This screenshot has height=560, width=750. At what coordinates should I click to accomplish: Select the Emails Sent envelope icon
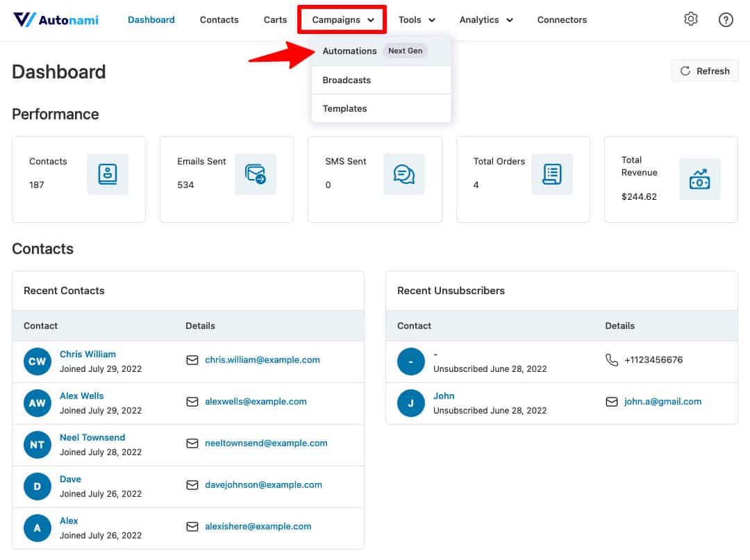256,173
